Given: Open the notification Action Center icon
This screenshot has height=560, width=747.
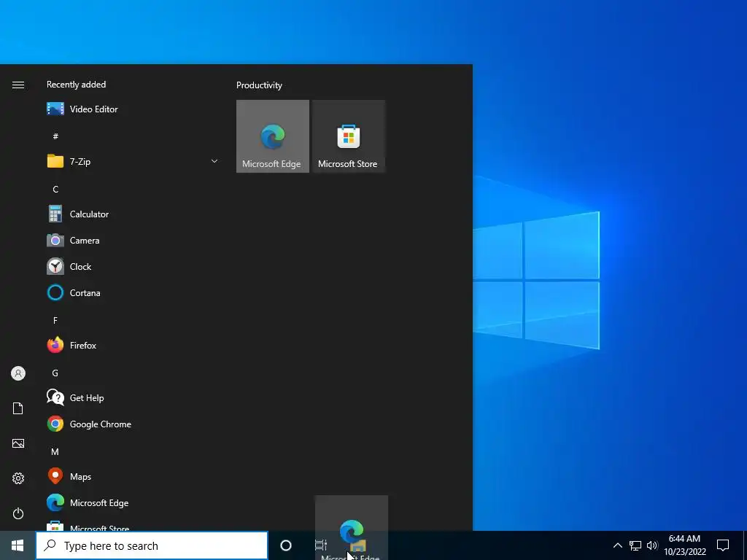Looking at the screenshot, I should point(723,545).
